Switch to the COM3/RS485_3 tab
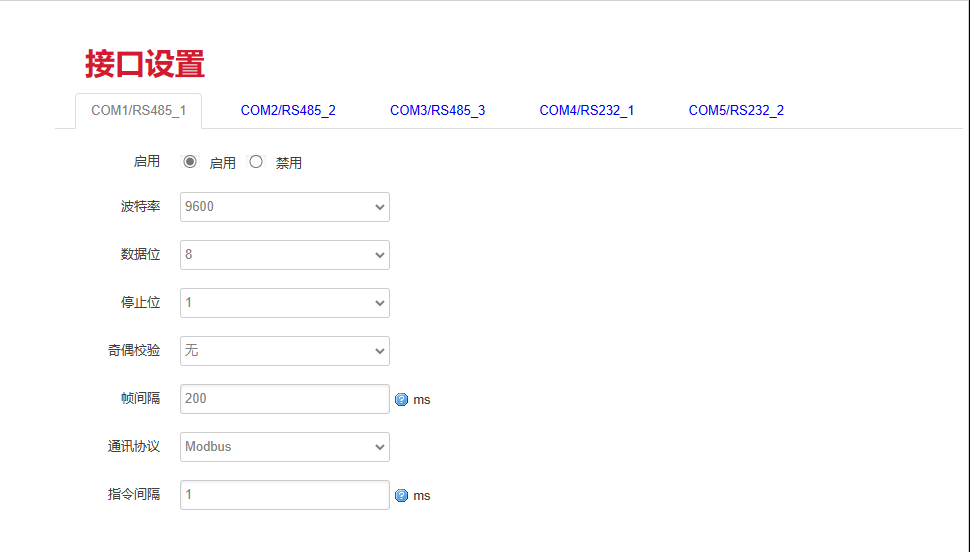 click(437, 111)
